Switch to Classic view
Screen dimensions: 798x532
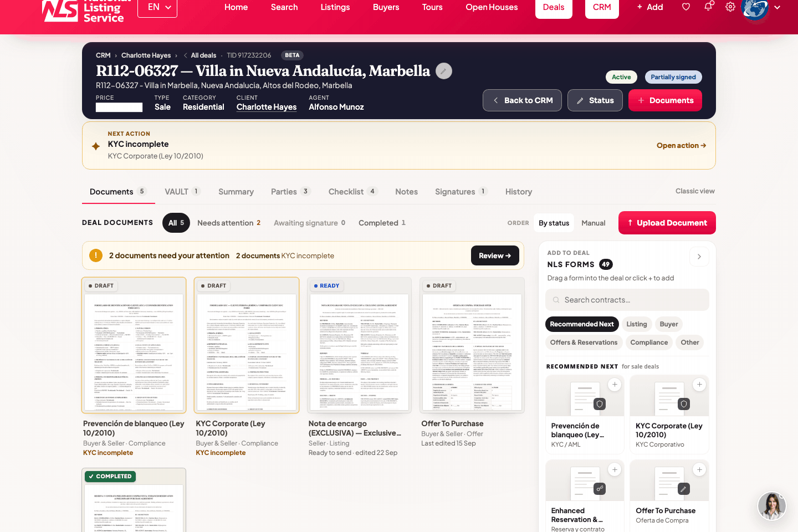pos(695,191)
